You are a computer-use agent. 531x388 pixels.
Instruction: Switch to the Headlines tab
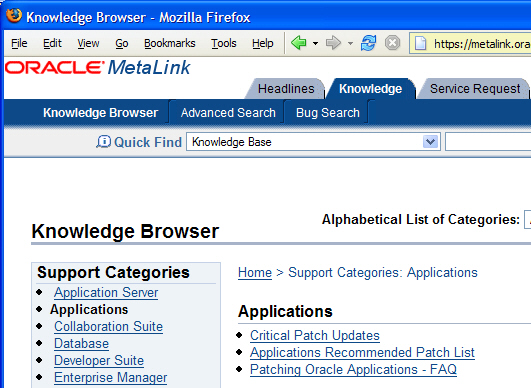[286, 89]
